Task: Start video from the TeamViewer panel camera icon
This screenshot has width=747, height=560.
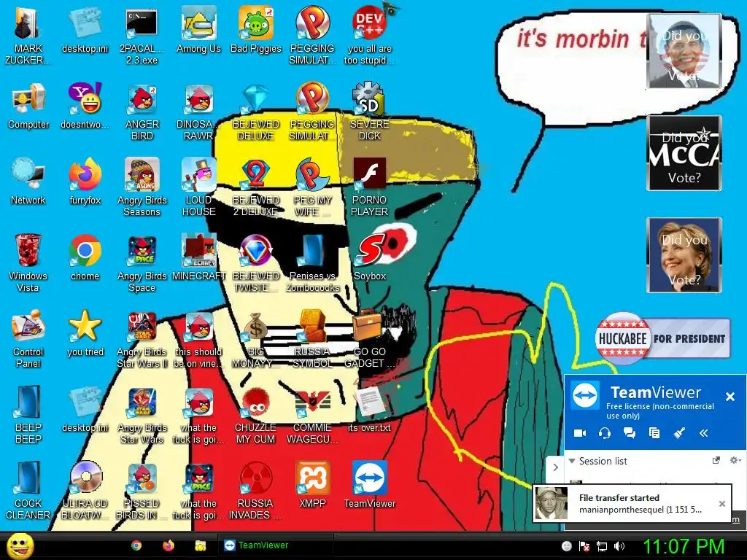Action: click(x=580, y=433)
